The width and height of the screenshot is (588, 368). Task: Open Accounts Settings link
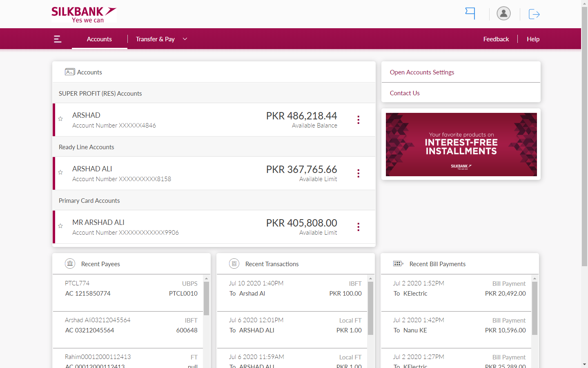pyautogui.click(x=422, y=72)
